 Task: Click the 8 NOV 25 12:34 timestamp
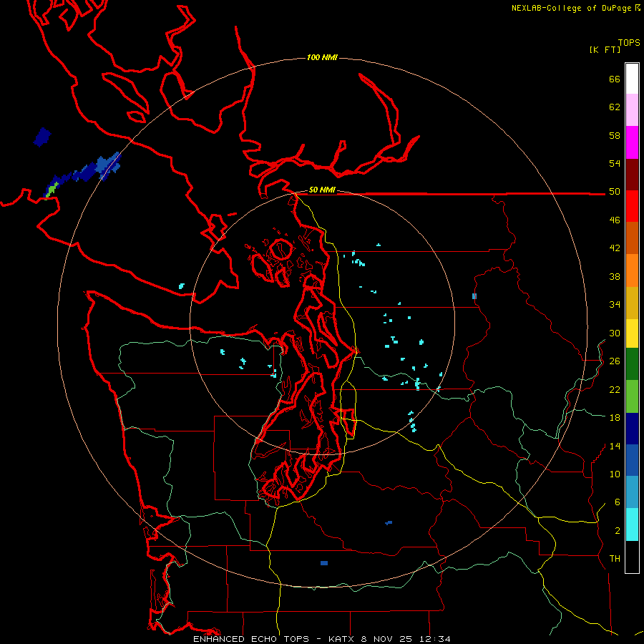click(406, 639)
